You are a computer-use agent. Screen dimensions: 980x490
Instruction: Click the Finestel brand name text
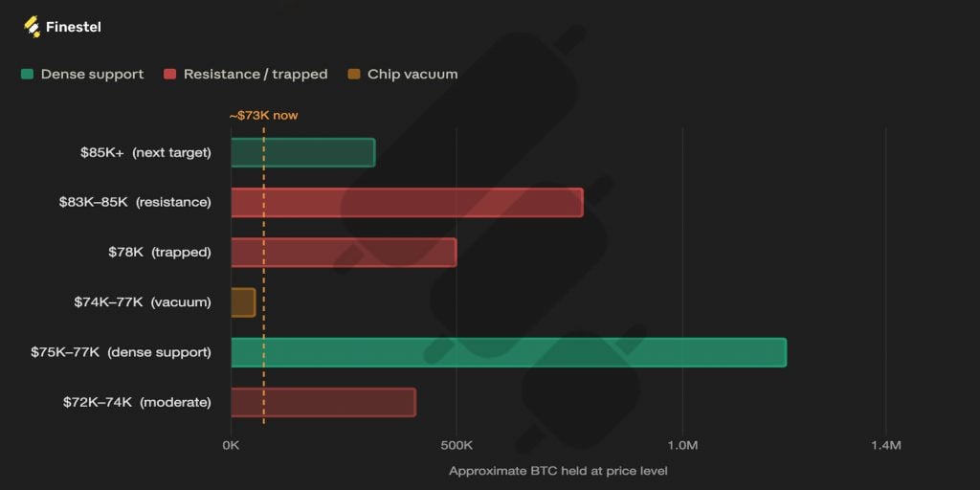click(x=73, y=28)
